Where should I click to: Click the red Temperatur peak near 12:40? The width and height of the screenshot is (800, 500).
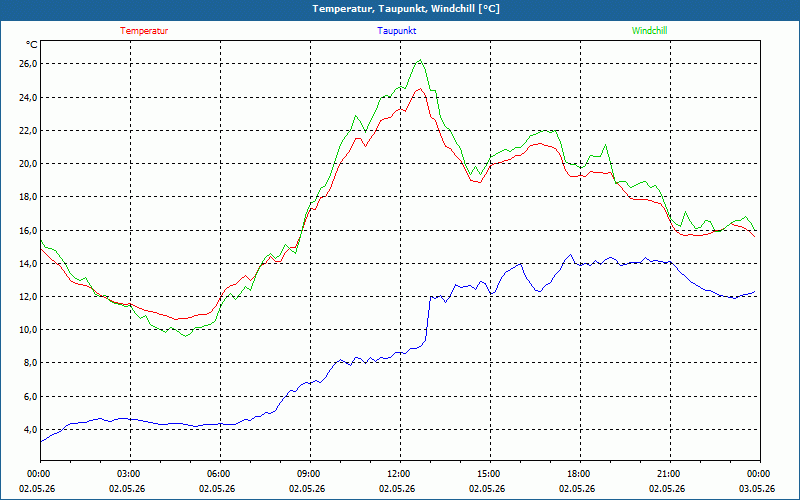click(420, 89)
